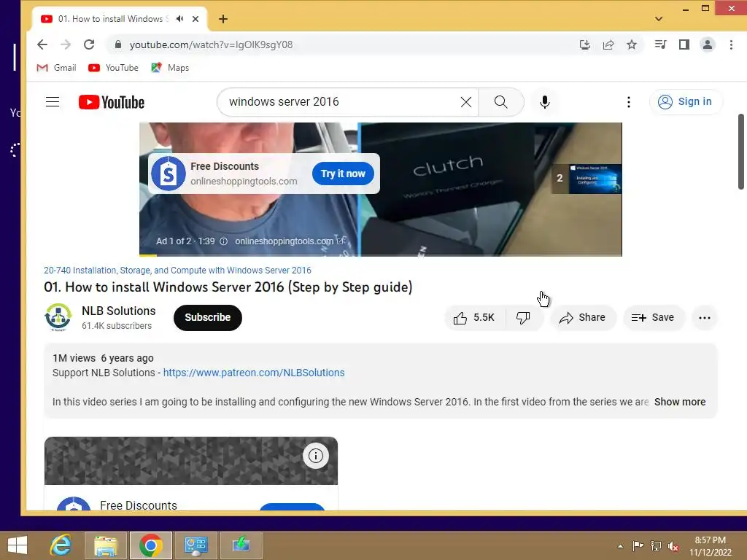Open the Control Panel taskbar icon
Image resolution: width=747 pixels, height=560 pixels.
pos(196,545)
